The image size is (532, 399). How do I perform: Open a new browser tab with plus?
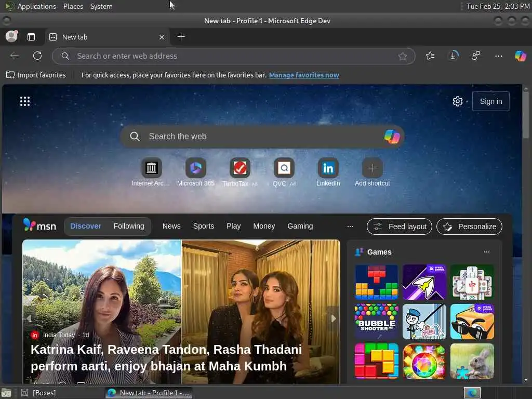(181, 37)
